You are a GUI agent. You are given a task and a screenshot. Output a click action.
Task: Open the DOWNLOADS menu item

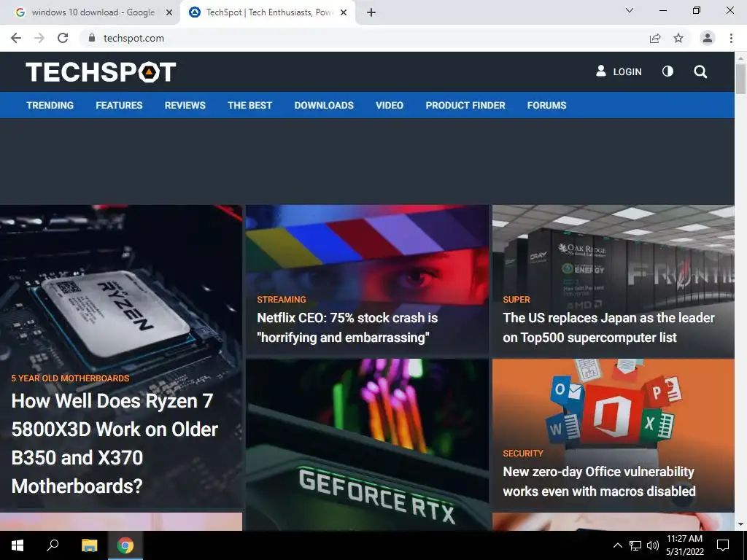coord(324,105)
